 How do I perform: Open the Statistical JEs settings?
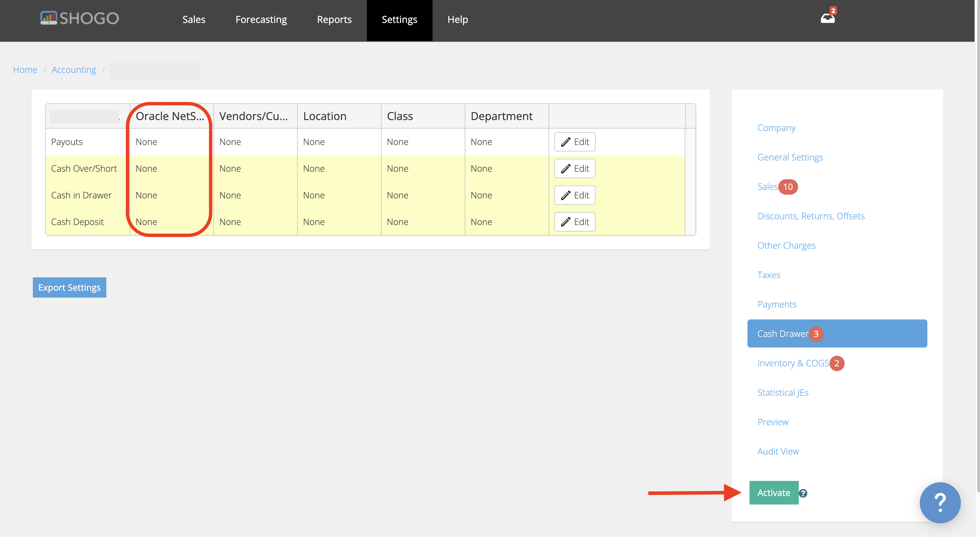click(783, 392)
